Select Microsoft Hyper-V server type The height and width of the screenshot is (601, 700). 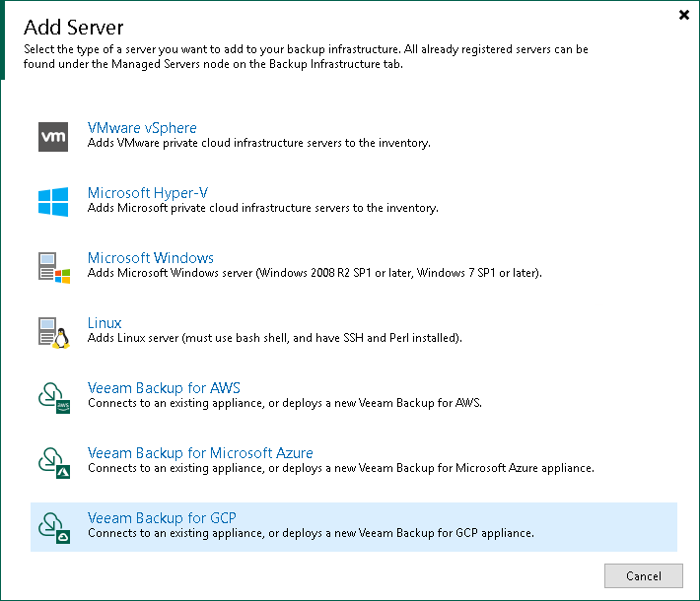tap(148, 193)
